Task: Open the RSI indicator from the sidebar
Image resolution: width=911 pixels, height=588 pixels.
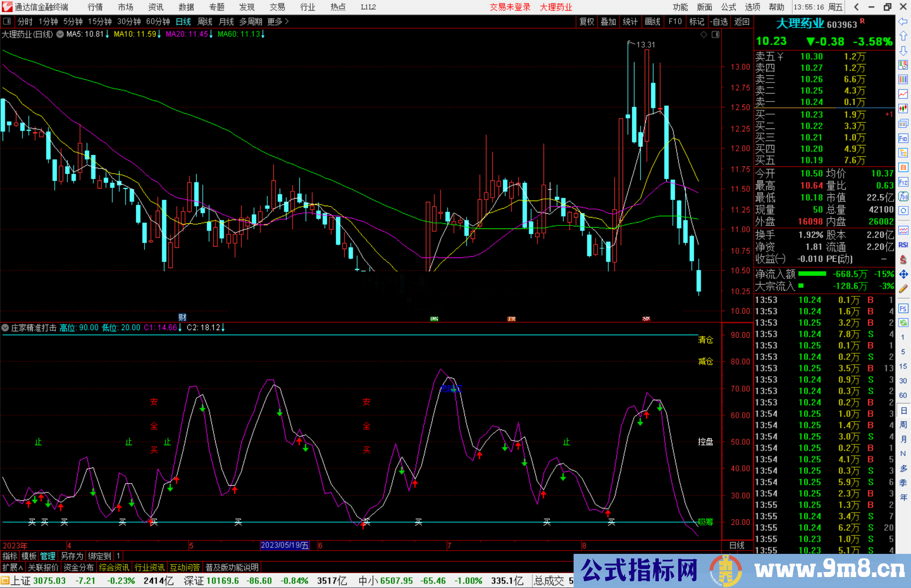Action: (x=903, y=245)
